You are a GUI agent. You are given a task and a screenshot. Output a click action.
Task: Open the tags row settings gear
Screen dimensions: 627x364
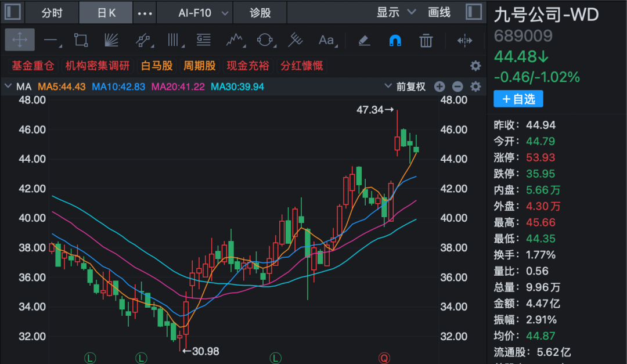click(475, 66)
